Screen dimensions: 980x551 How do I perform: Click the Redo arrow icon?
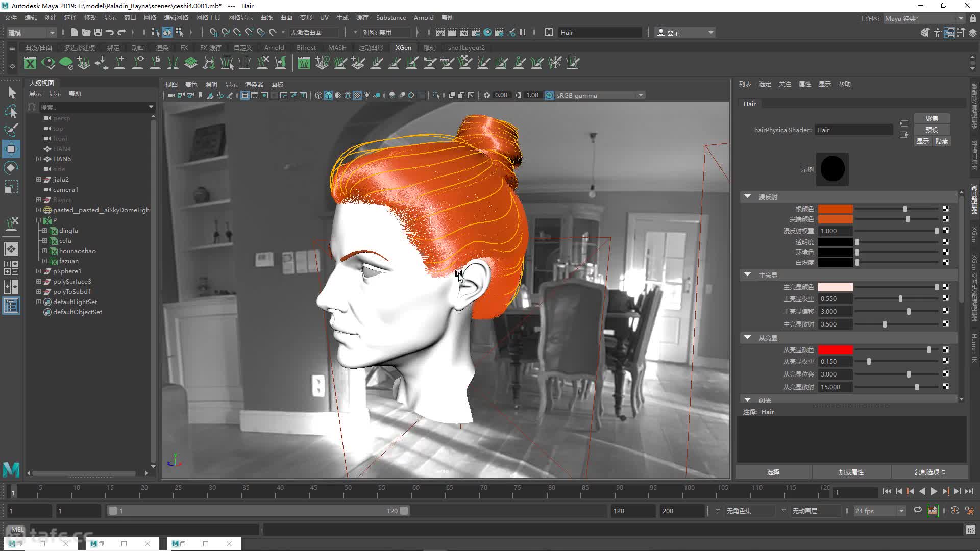click(121, 32)
